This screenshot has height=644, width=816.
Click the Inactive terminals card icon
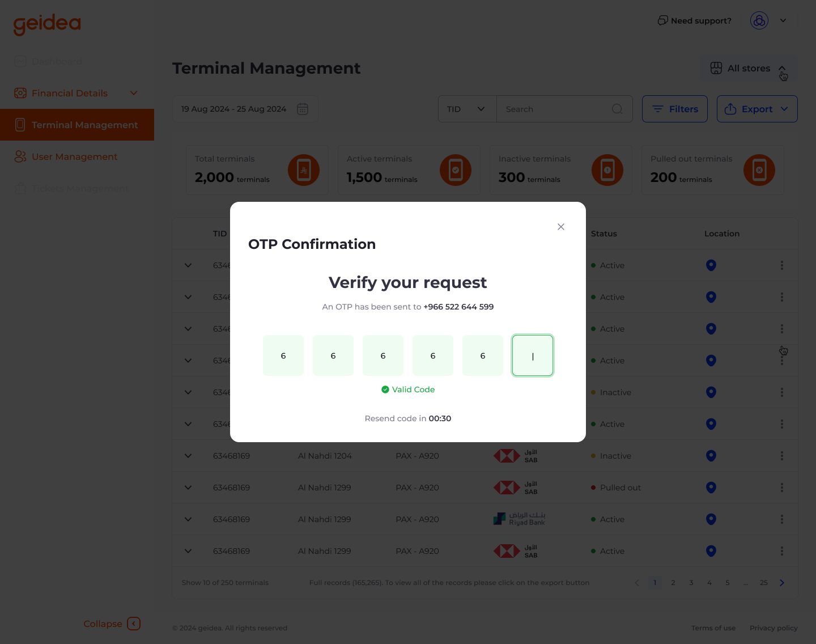click(x=607, y=170)
